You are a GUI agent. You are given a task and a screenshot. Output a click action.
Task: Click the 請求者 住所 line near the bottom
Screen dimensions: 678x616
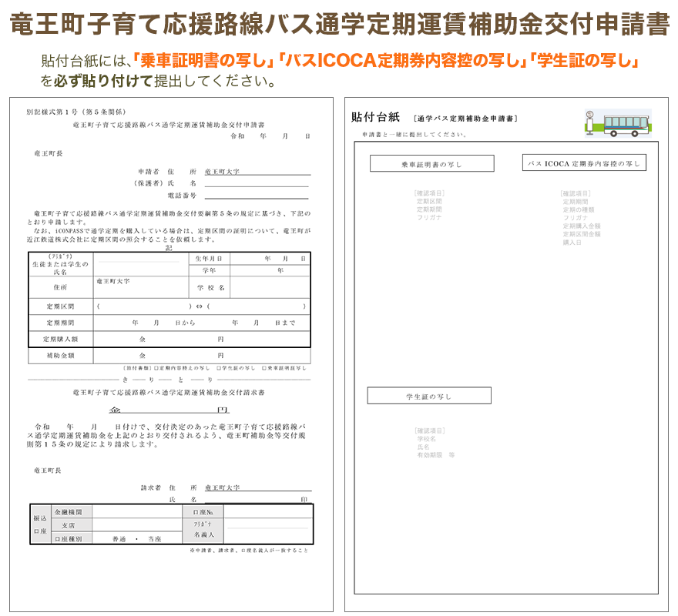(x=258, y=487)
